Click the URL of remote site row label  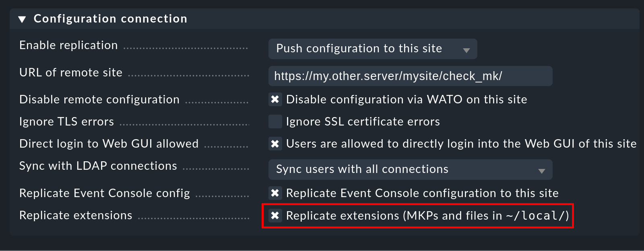(x=71, y=73)
